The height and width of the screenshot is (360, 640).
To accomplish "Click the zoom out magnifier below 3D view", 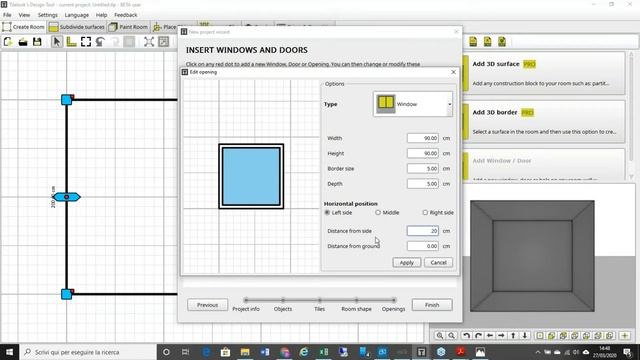I will pos(451,336).
